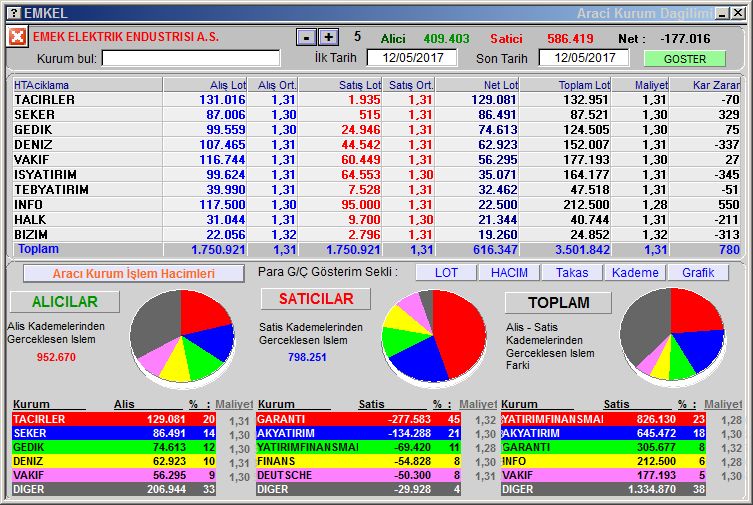Click pink DEUTSCHE bar in sellers list
The width and height of the screenshot is (753, 505).
point(358,475)
